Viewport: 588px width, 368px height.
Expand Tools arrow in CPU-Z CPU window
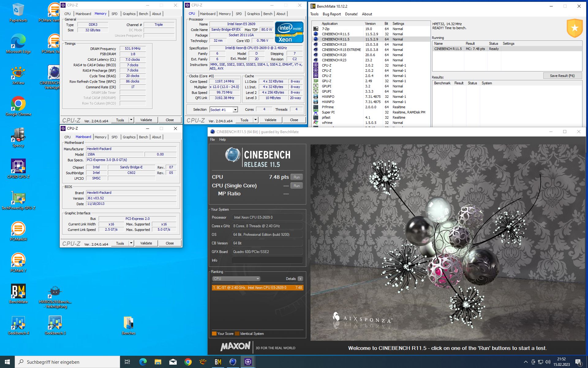256,120
